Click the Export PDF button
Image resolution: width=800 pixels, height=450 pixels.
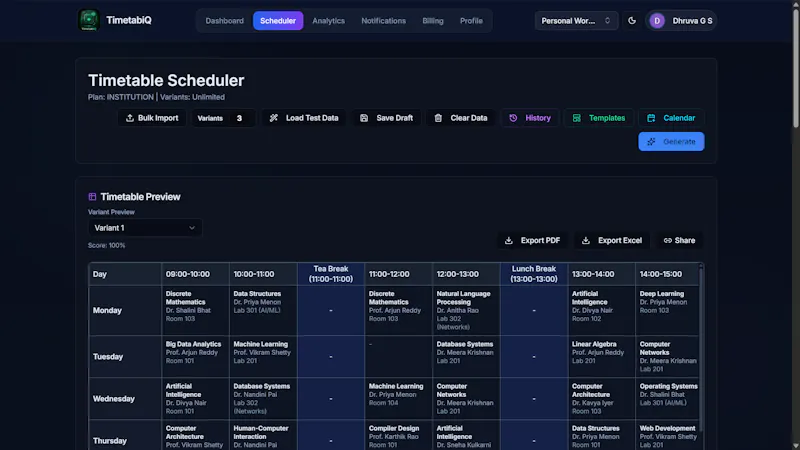pos(533,240)
